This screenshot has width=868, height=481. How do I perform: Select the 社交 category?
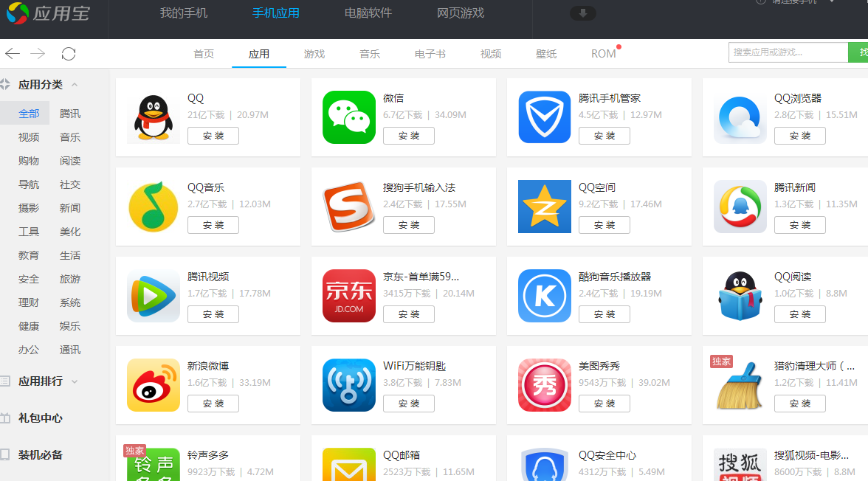tap(69, 184)
